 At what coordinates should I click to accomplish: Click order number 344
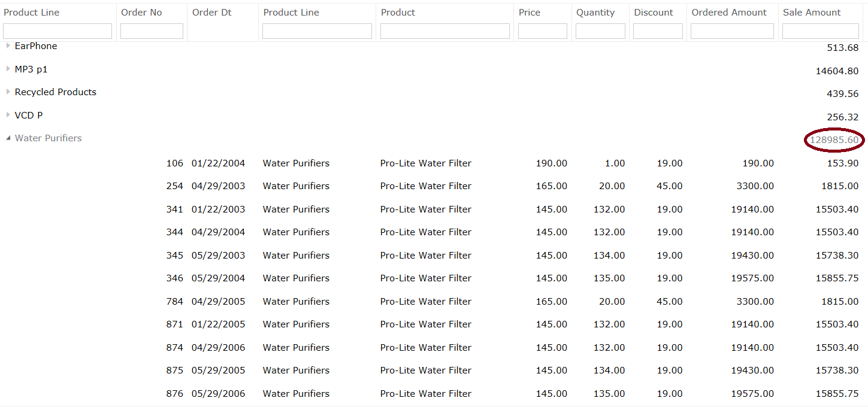pos(175,232)
